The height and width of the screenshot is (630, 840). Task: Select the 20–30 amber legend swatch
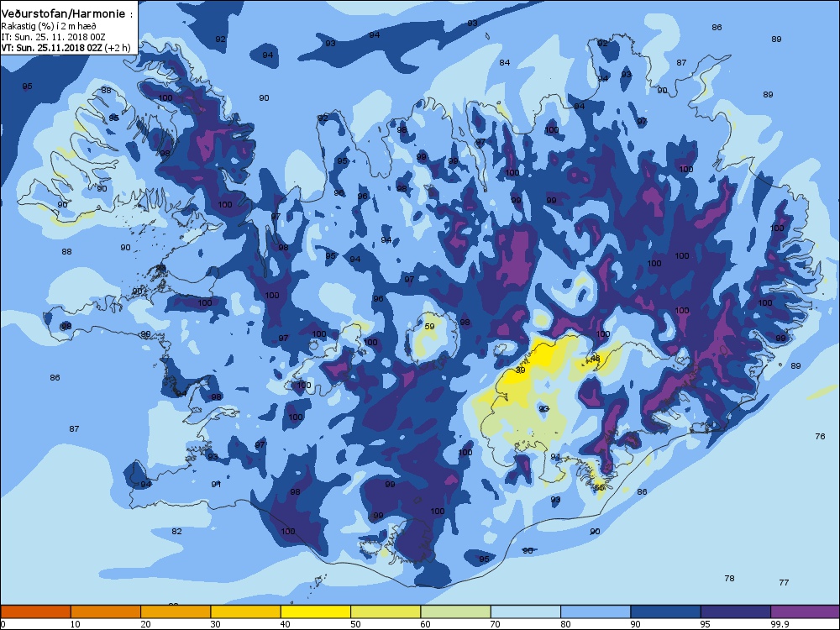tap(176, 612)
